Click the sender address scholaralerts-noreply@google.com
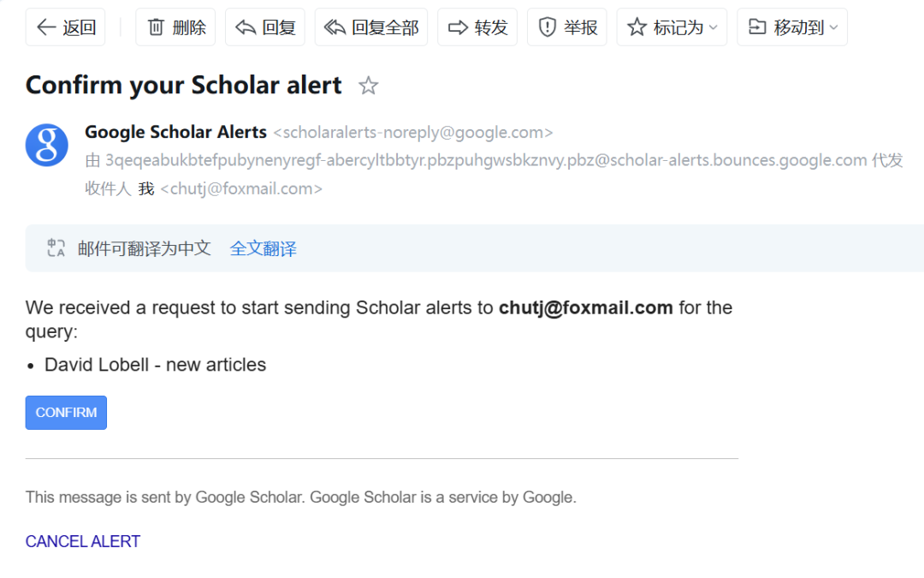 tap(413, 132)
